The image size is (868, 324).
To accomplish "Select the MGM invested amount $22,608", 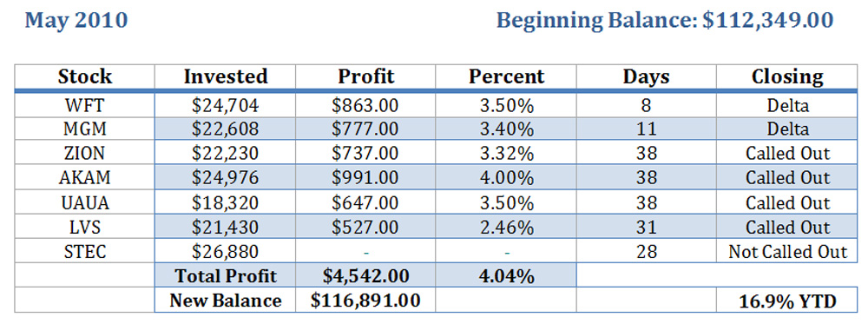I will pos(226,129).
